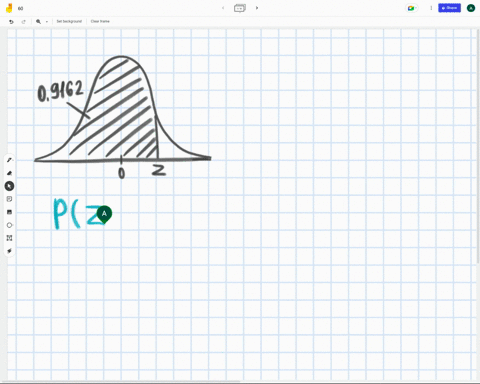Click the handwritten 0.9162 label

coord(60,91)
